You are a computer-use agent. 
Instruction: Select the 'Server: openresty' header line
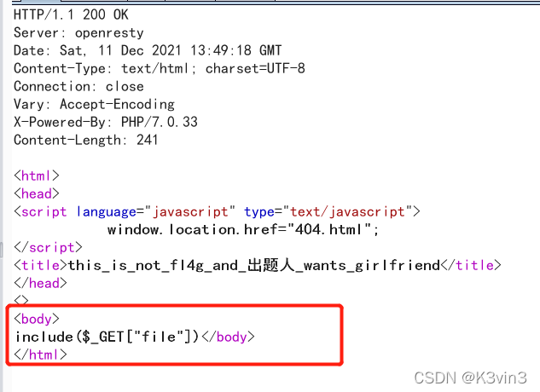[78, 32]
